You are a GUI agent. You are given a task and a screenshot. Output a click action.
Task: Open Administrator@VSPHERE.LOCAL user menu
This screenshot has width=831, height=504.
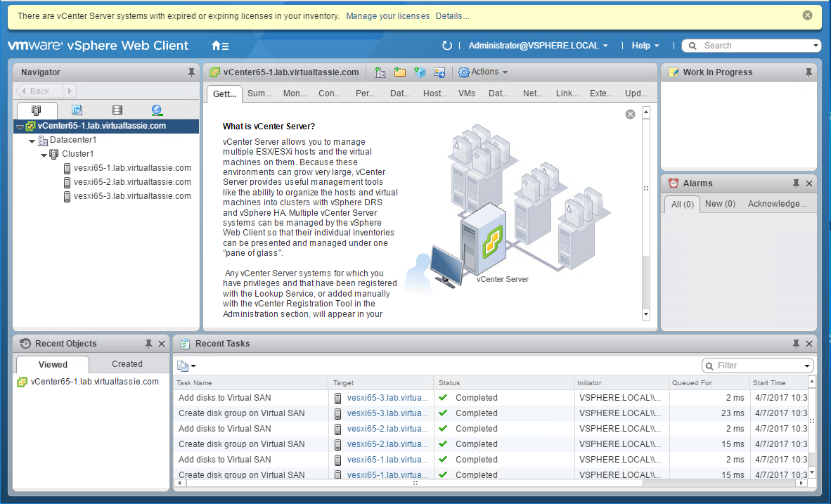[538, 46]
